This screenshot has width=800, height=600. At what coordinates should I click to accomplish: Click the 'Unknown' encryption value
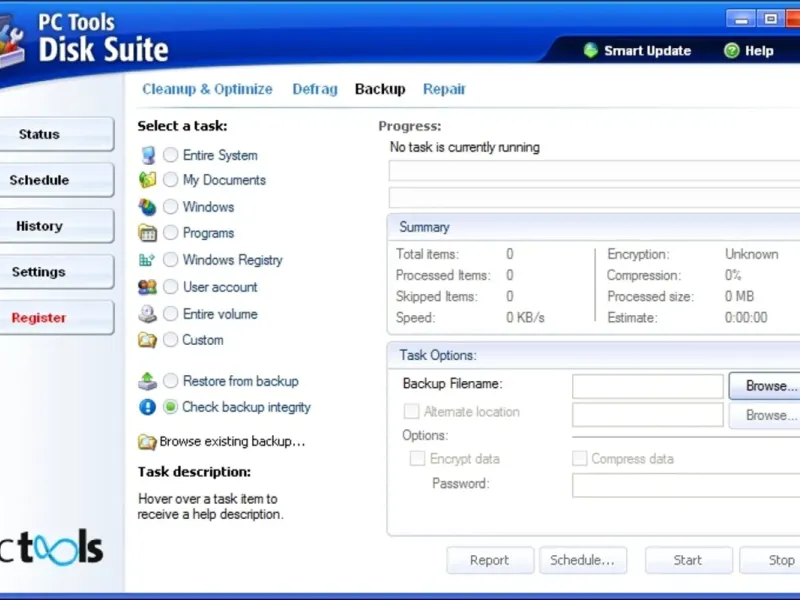tap(752, 254)
